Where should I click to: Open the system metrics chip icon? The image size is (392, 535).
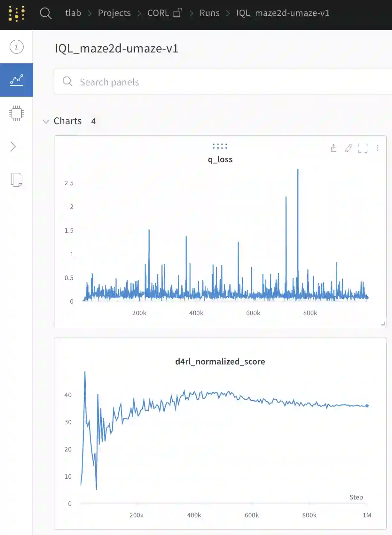pos(16,113)
